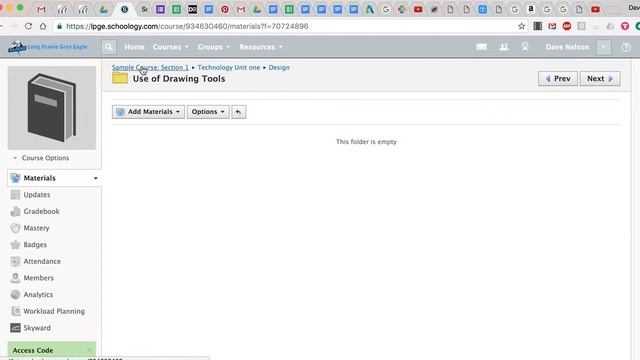Image resolution: width=640 pixels, height=360 pixels.
Task: Click the Analytics sidebar icon
Action: coord(16,294)
